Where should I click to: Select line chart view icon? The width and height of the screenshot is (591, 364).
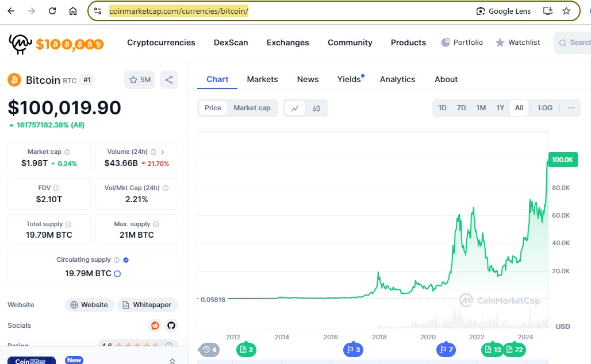pyautogui.click(x=295, y=108)
